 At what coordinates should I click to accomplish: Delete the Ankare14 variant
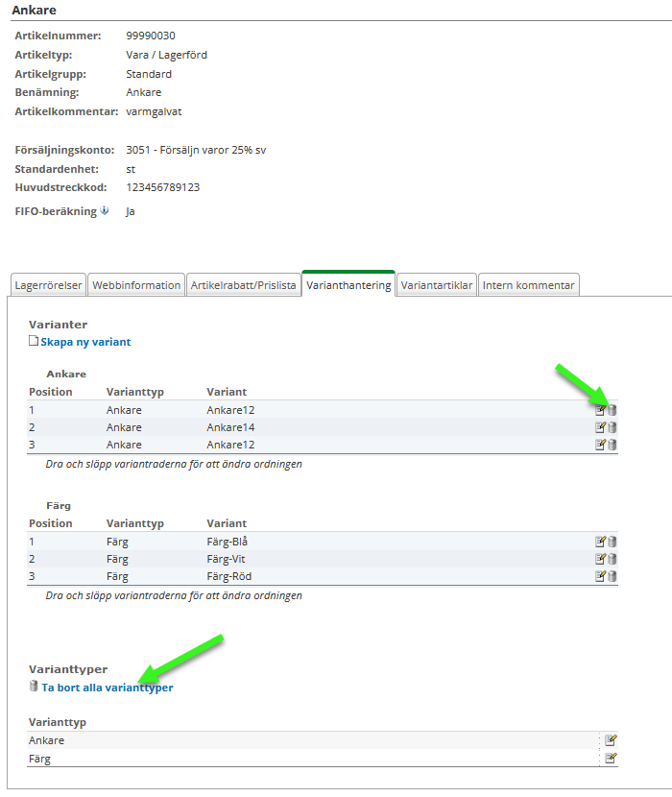612,427
